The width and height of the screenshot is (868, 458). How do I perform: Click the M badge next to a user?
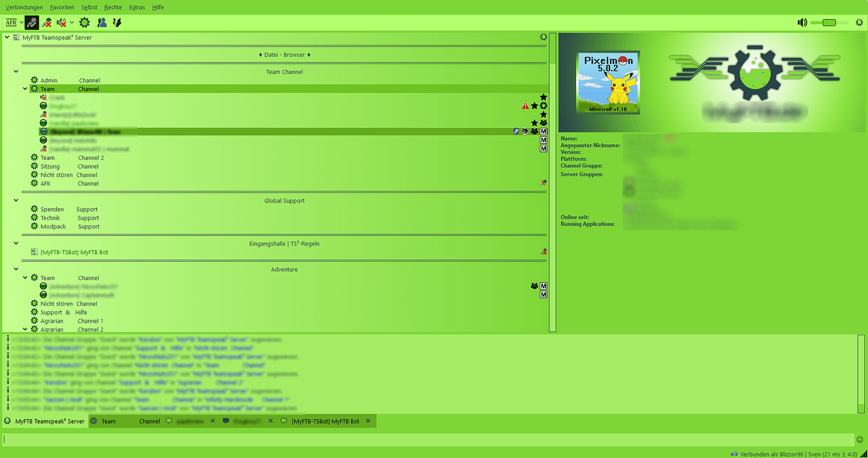point(543,131)
